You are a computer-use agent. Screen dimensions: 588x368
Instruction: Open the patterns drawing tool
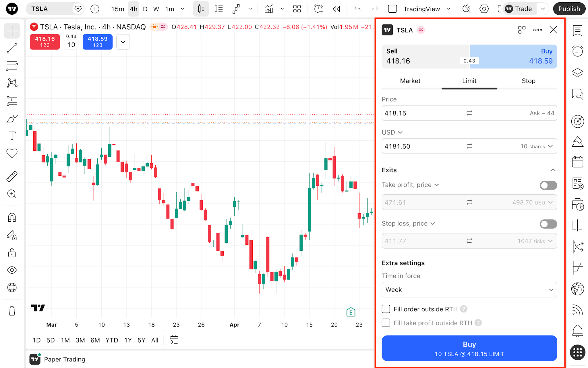tap(12, 83)
